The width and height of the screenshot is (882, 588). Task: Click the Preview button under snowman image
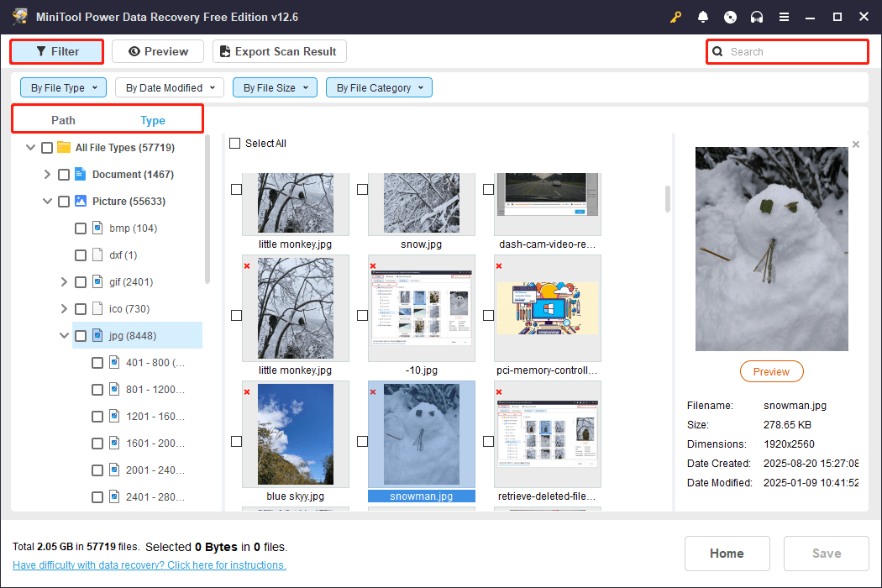(771, 370)
